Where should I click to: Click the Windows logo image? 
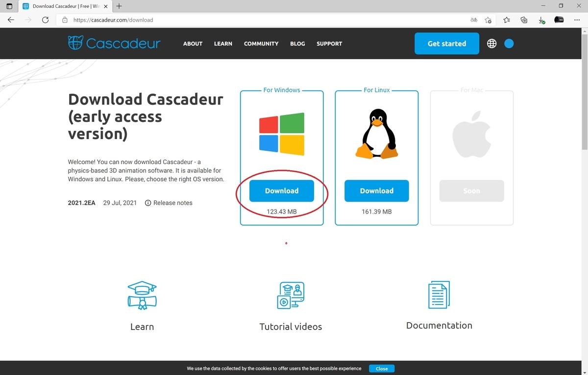pyautogui.click(x=282, y=134)
